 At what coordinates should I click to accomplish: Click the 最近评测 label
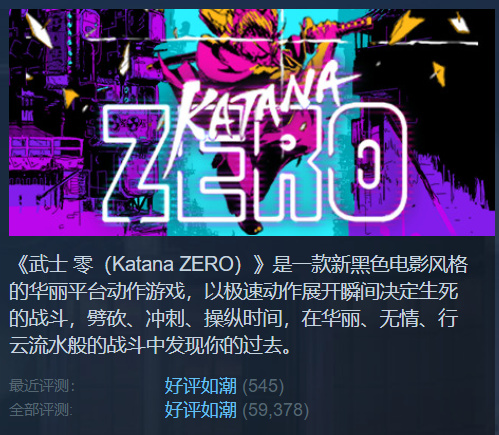tap(42, 386)
